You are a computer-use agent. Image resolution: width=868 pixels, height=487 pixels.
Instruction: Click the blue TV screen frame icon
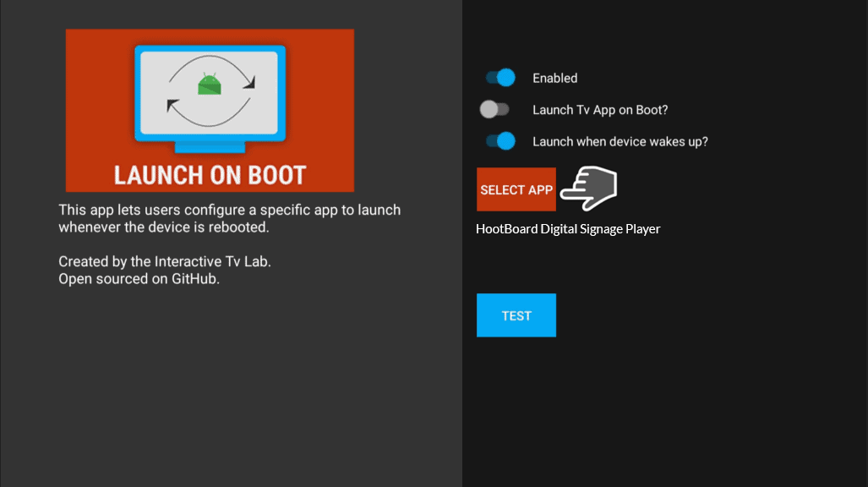[x=141, y=93]
